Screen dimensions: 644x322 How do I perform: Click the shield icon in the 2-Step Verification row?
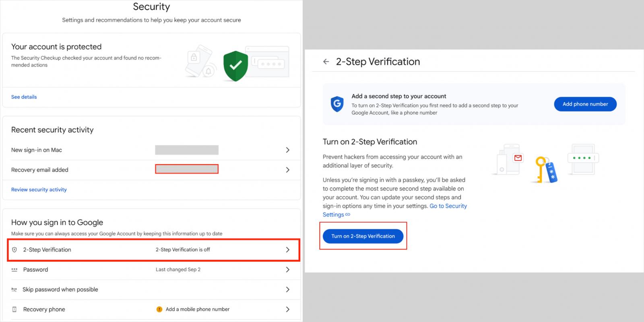point(14,250)
